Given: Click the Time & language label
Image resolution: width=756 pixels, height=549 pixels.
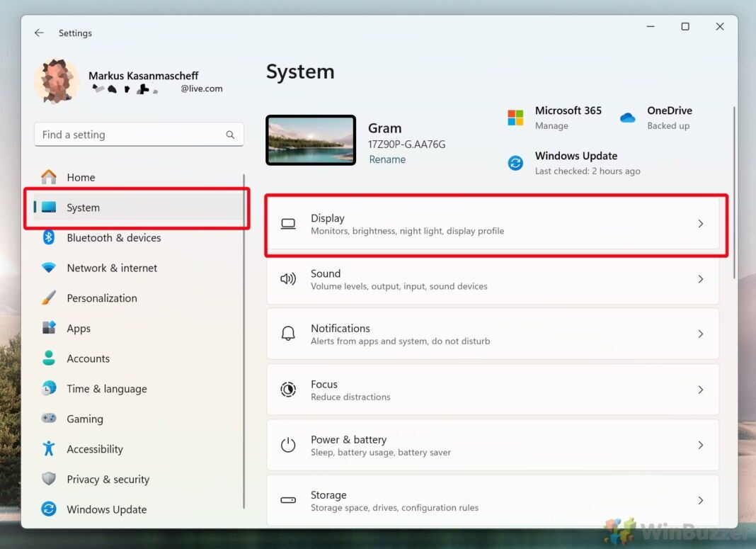Looking at the screenshot, I should [107, 389].
